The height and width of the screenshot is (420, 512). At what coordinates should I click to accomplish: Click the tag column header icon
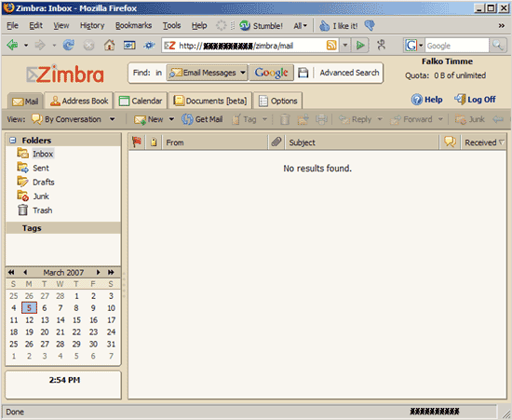pos(154,142)
